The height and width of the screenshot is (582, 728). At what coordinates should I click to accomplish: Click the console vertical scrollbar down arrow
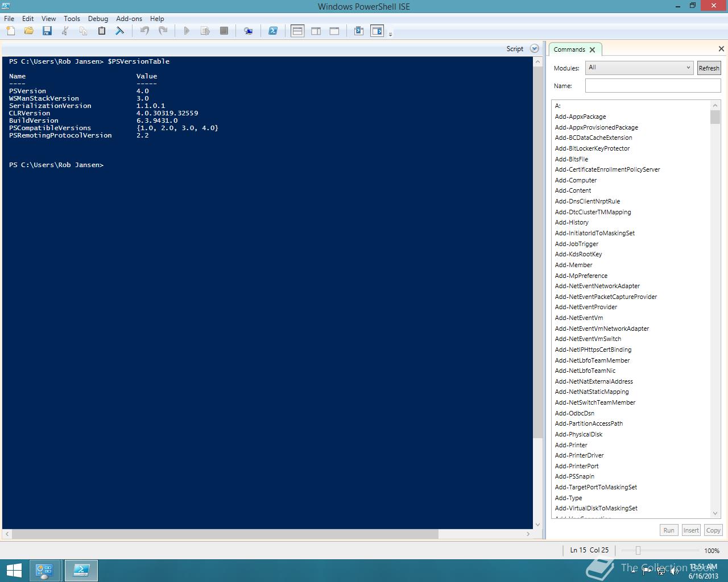537,524
